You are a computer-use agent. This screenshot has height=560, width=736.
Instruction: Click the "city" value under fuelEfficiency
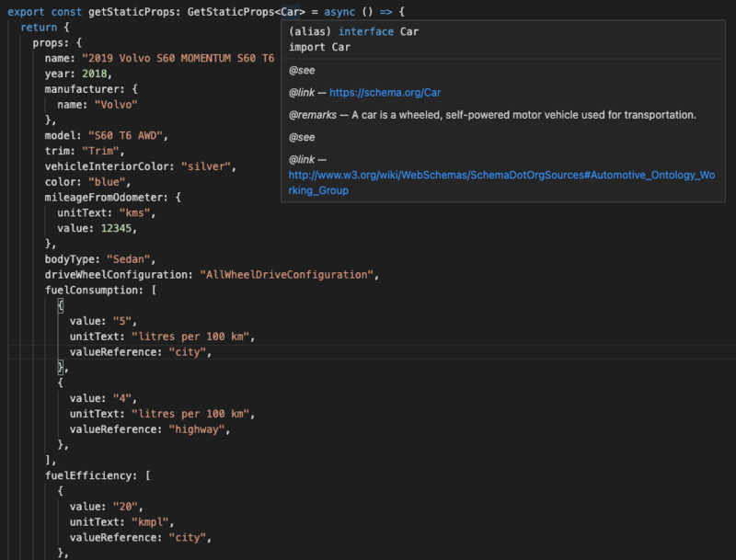(x=188, y=538)
